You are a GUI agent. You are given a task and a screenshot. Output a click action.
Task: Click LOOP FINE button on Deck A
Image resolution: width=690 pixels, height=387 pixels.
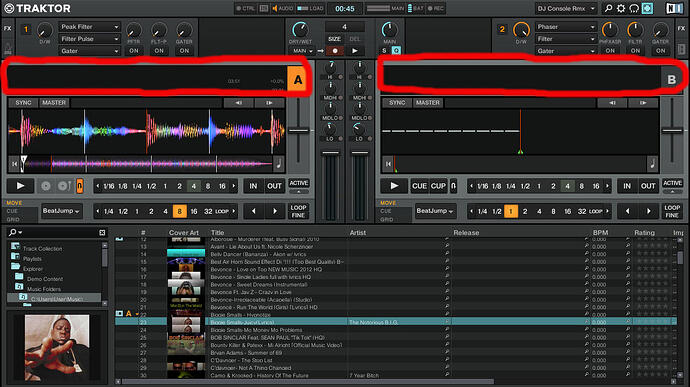pyautogui.click(x=298, y=211)
